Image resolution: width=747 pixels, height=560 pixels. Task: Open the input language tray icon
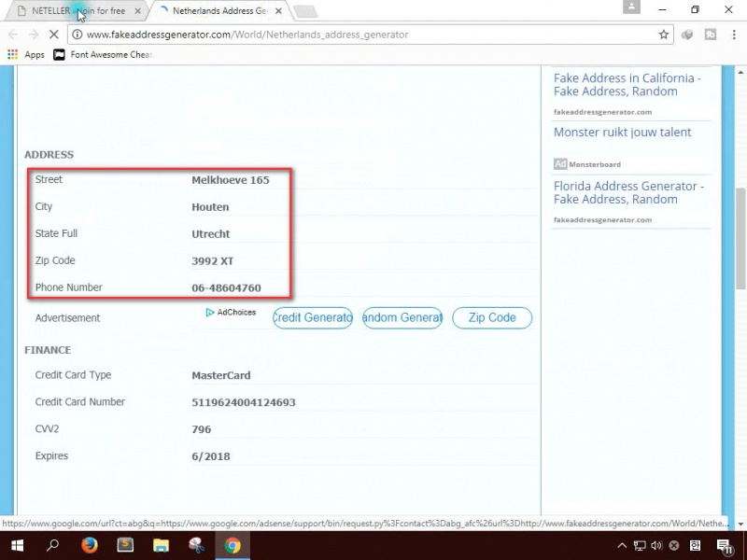[x=695, y=546]
